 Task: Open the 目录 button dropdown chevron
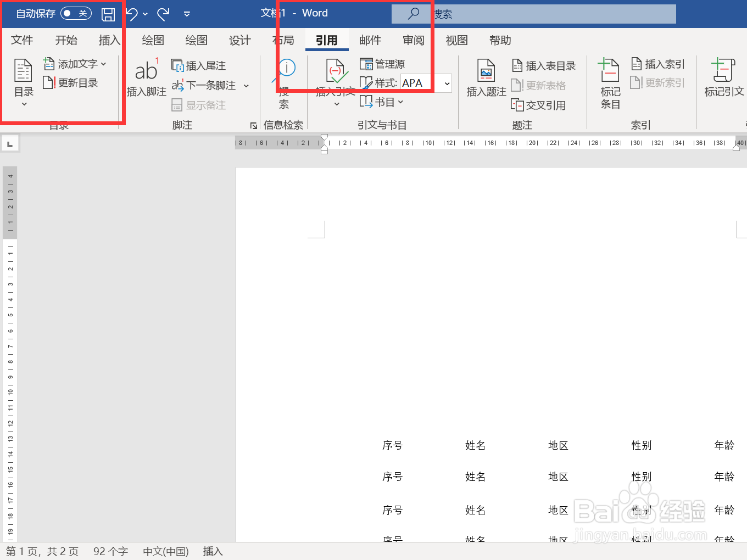[x=24, y=104]
